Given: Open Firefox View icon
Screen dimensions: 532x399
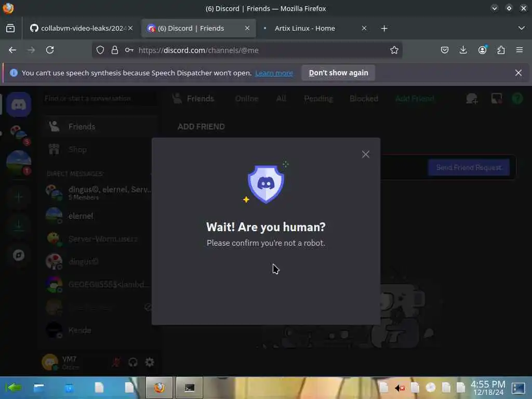Looking at the screenshot, I should [x=10, y=28].
